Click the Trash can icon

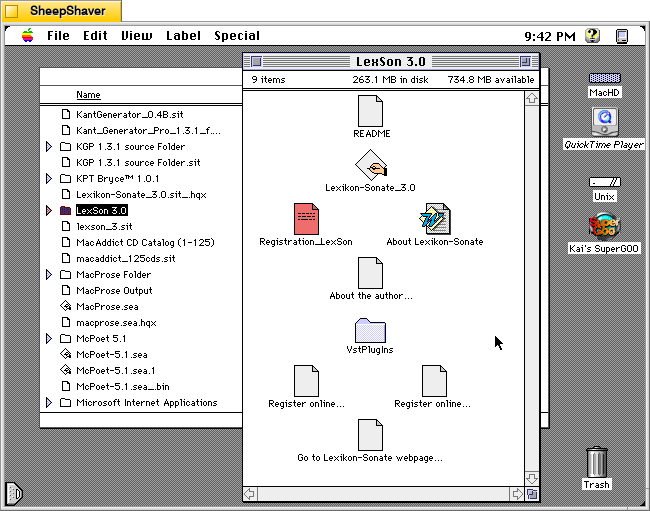tap(597, 462)
